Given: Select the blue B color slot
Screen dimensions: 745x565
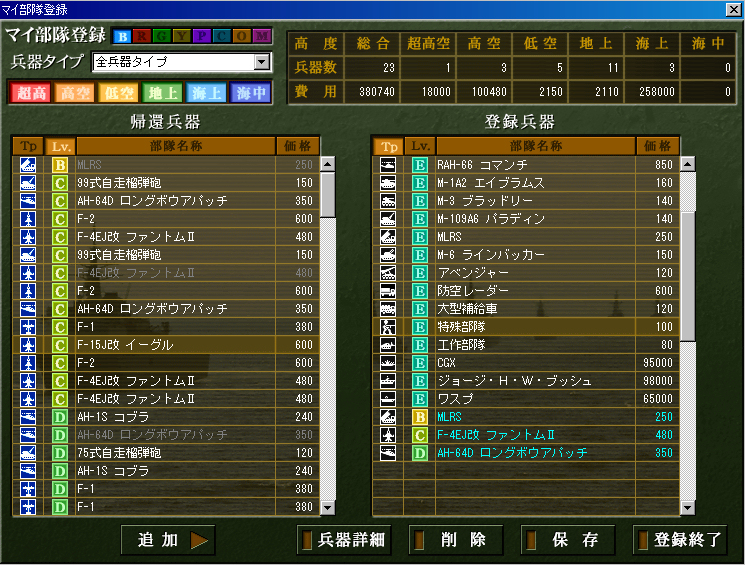Looking at the screenshot, I should coord(122,36).
